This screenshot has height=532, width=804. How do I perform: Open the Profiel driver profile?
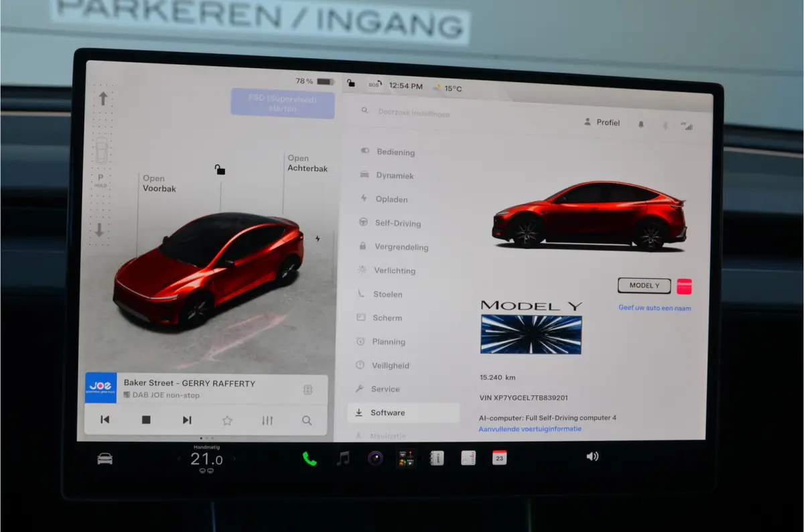pos(602,123)
